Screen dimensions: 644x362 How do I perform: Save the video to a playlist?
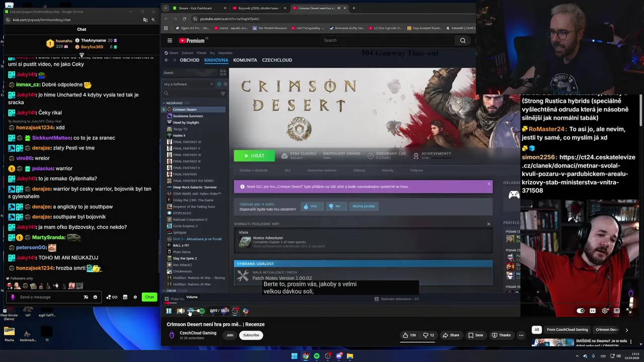[475, 335]
